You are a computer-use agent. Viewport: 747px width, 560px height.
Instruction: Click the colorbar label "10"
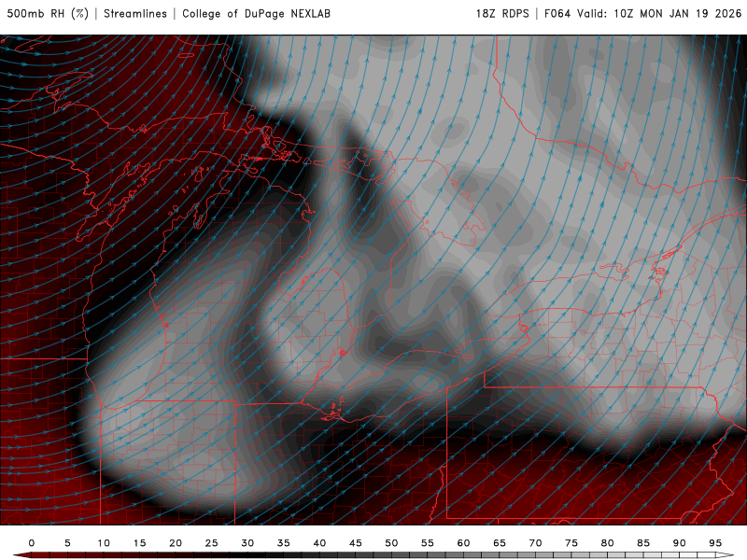click(x=104, y=543)
